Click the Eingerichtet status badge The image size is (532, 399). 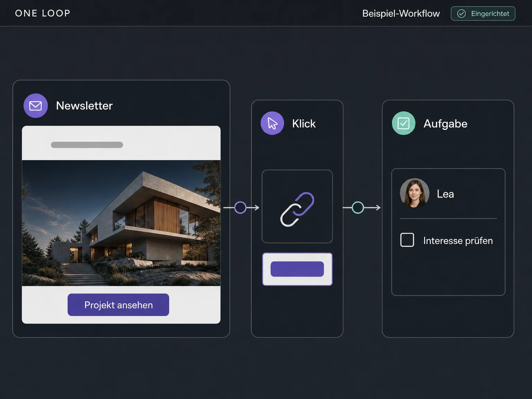(483, 14)
